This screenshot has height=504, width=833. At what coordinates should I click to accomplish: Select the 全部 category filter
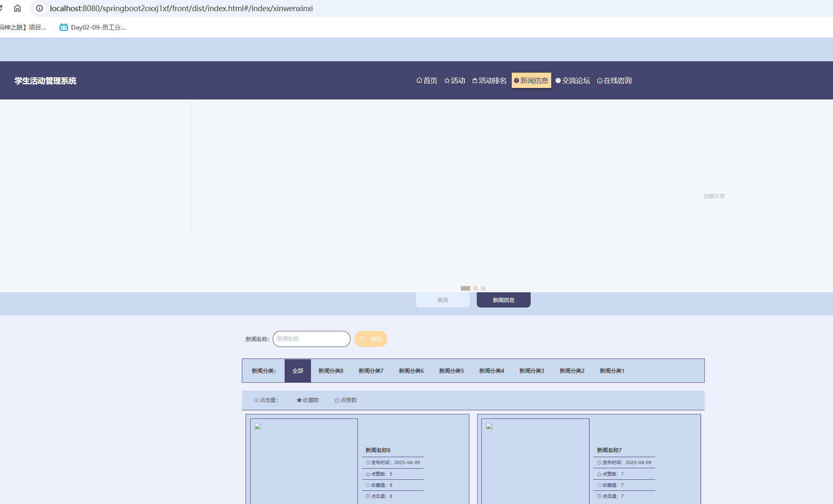pos(298,371)
